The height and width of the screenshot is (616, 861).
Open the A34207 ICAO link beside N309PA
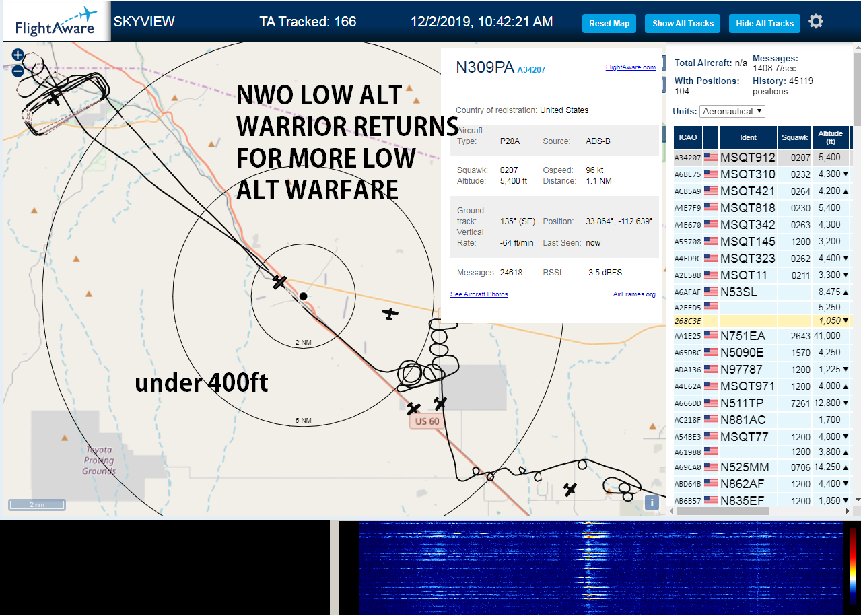click(x=531, y=69)
